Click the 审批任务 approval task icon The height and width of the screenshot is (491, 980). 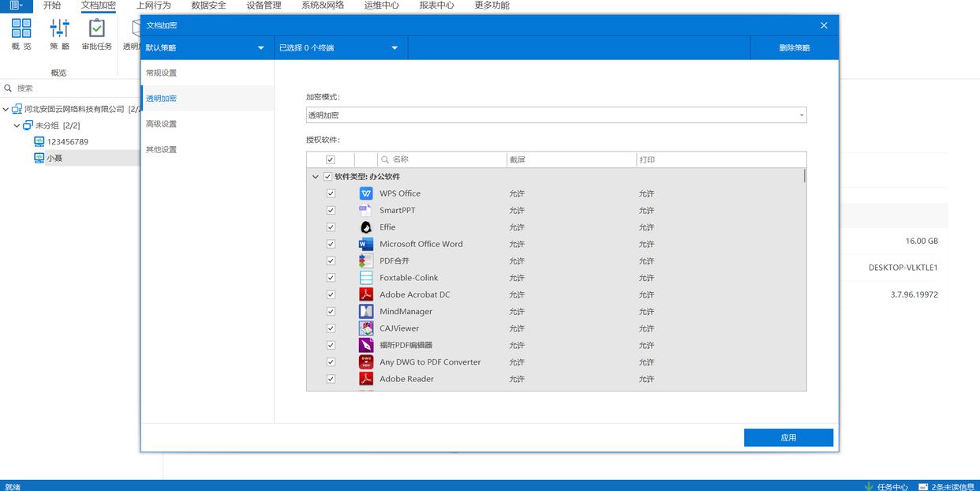[96, 29]
